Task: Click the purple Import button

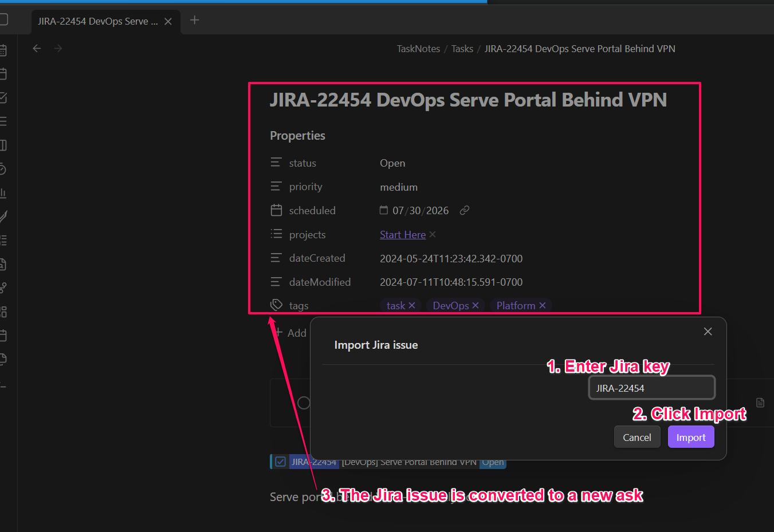Action: [x=691, y=437]
